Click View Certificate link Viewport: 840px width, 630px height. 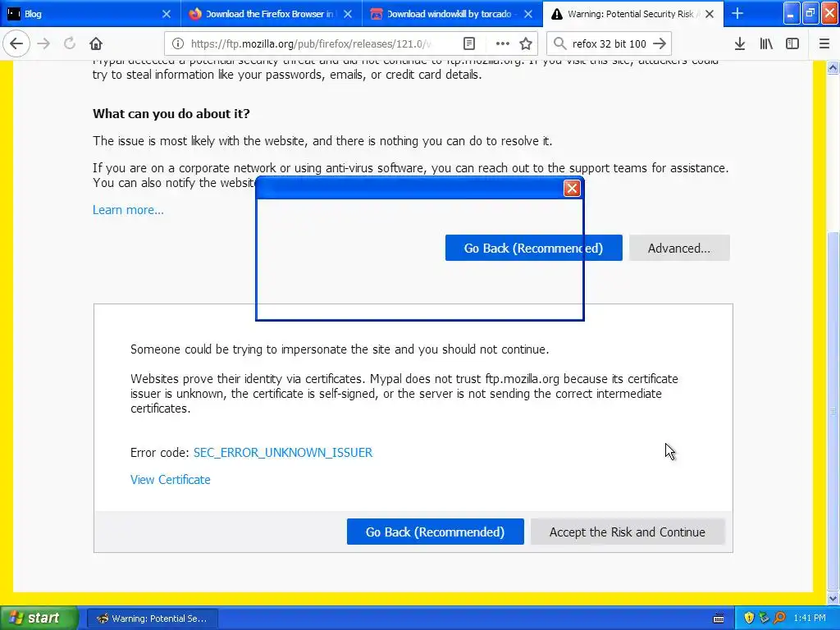coord(171,479)
